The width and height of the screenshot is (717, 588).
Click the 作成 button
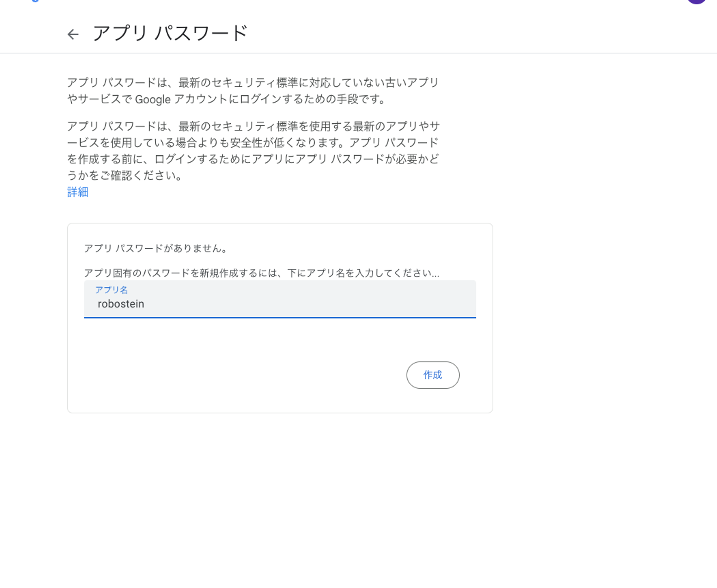(433, 375)
